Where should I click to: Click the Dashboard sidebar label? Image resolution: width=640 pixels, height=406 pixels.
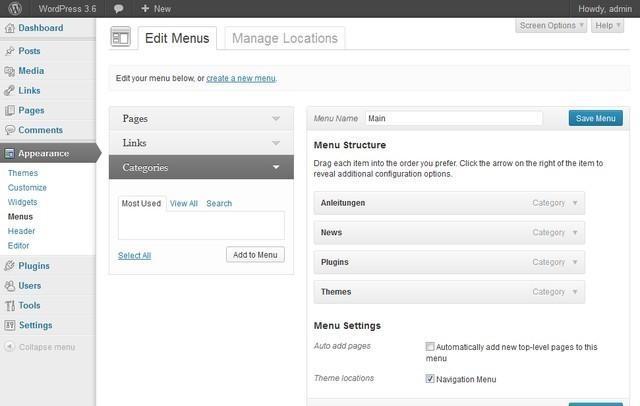(x=41, y=28)
